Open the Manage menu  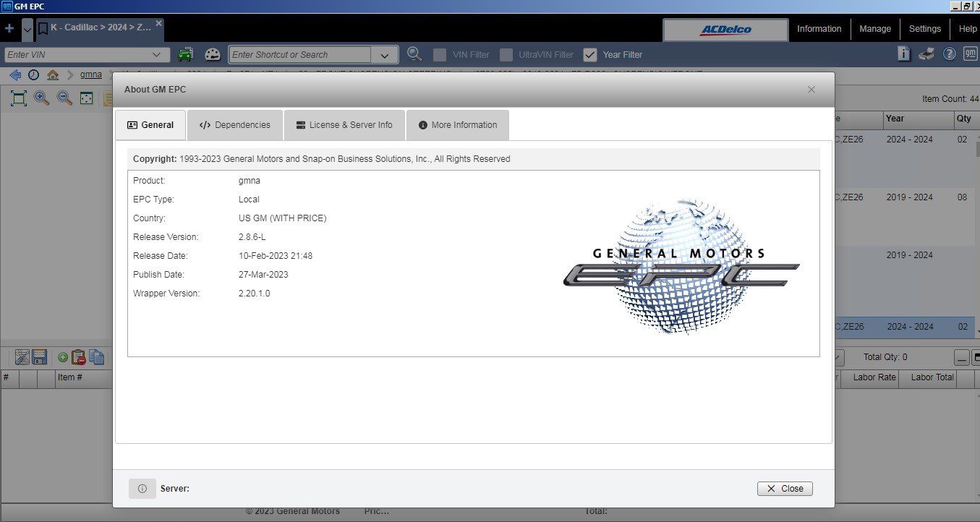pyautogui.click(x=875, y=29)
